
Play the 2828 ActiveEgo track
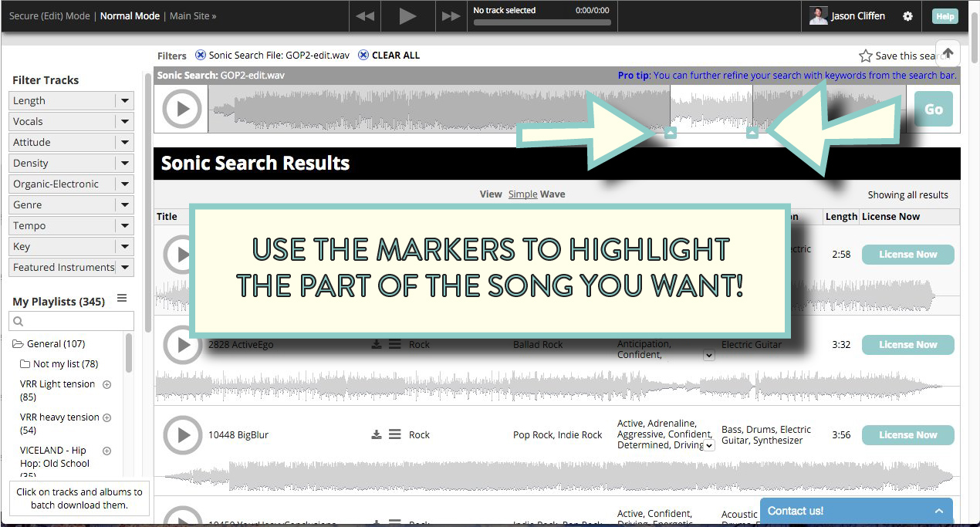point(183,344)
